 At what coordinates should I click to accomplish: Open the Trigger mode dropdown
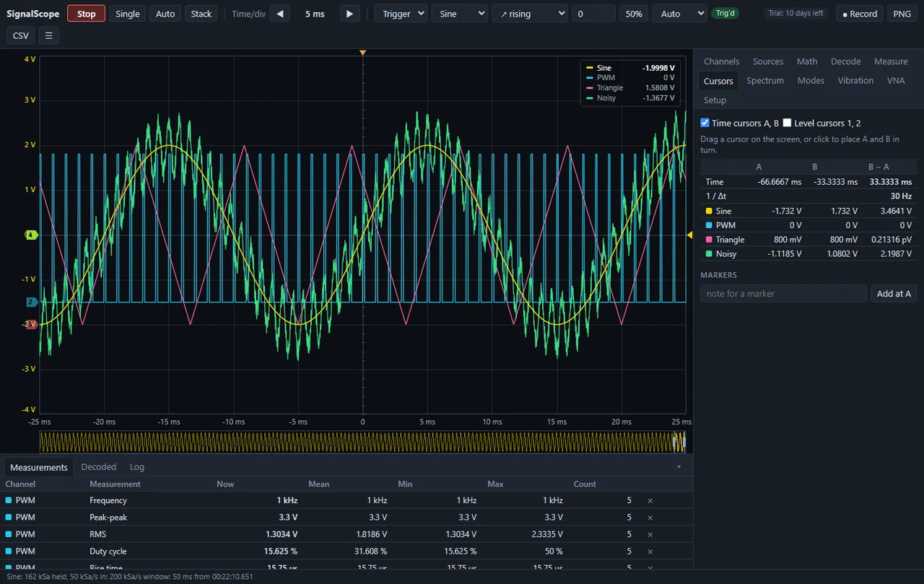click(401, 14)
